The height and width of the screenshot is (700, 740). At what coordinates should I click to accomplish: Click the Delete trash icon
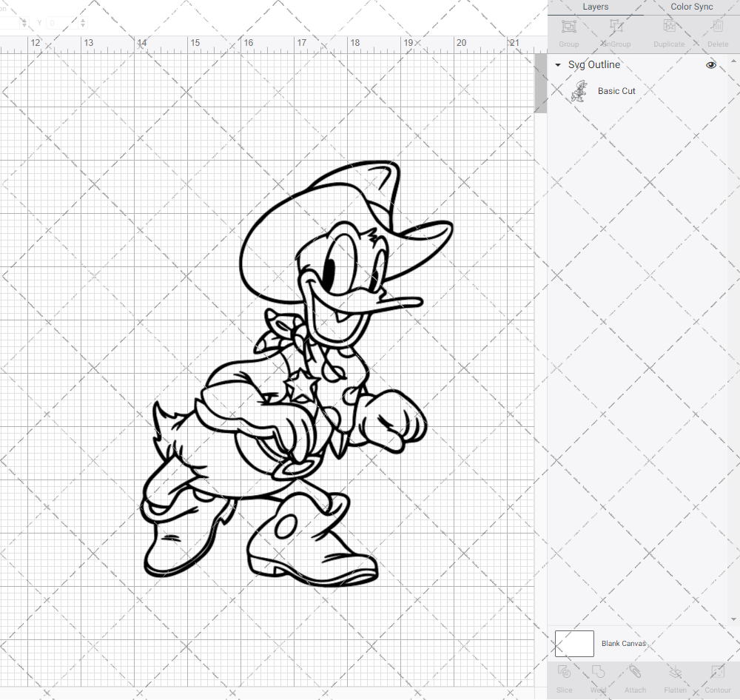point(718,27)
